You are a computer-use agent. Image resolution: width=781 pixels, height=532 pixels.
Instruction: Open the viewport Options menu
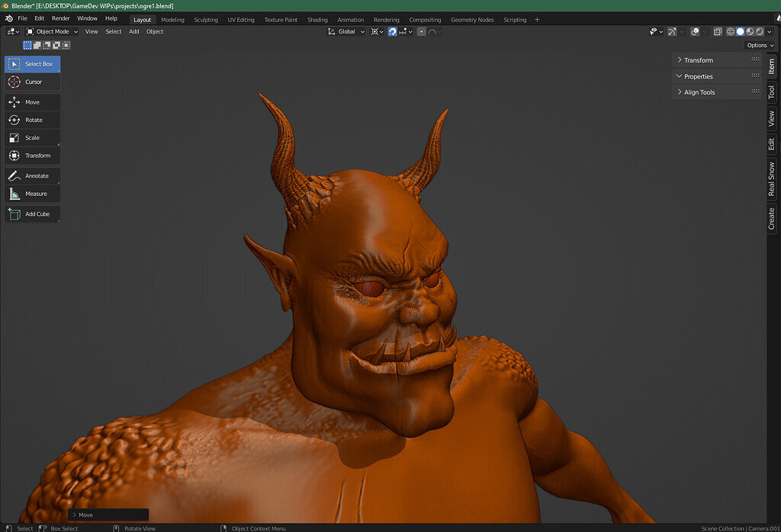click(x=759, y=45)
